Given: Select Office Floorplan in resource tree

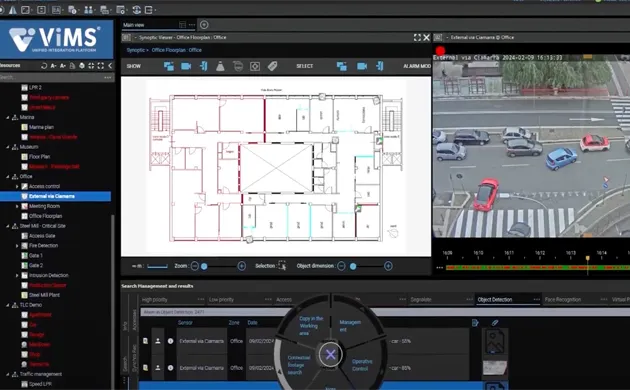Looking at the screenshot, I should (x=45, y=216).
